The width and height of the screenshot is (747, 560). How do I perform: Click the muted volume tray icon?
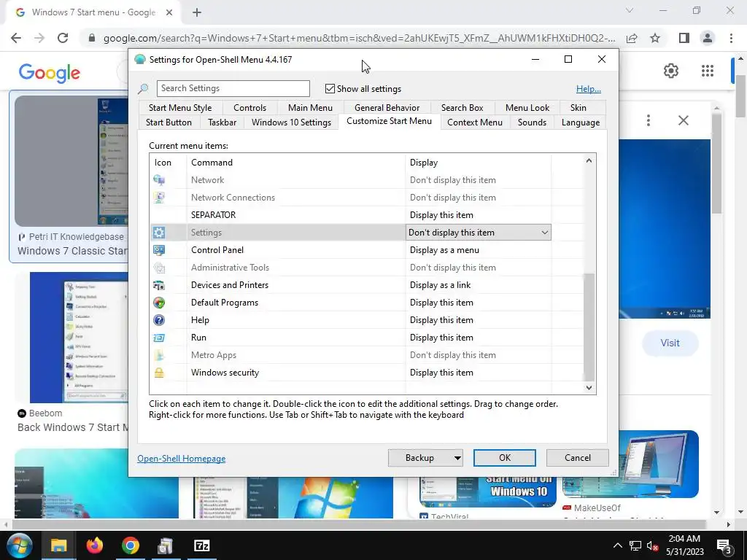[x=652, y=545]
